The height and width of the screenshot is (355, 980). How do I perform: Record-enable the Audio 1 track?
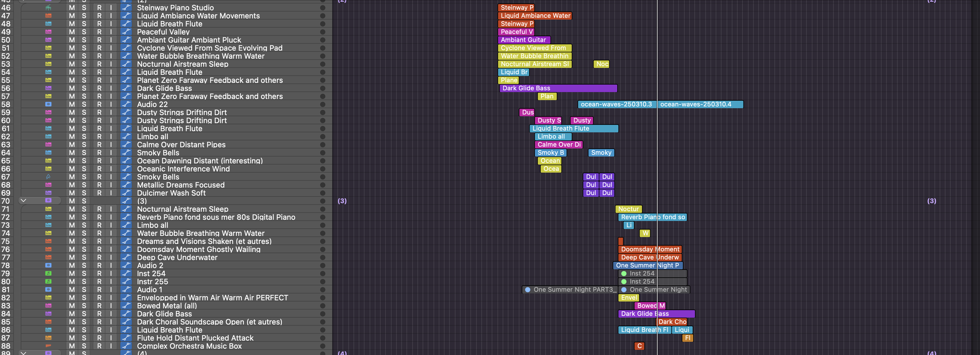[99, 290]
